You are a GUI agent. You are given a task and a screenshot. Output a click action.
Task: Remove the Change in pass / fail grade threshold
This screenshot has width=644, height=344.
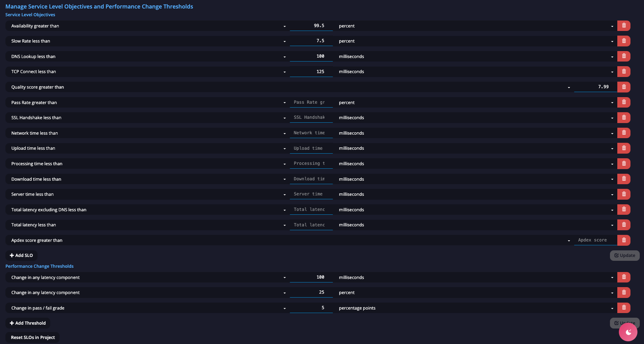point(624,308)
